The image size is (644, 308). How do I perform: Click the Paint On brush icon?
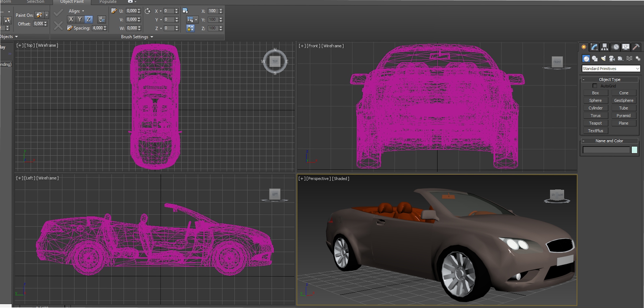[x=39, y=15]
